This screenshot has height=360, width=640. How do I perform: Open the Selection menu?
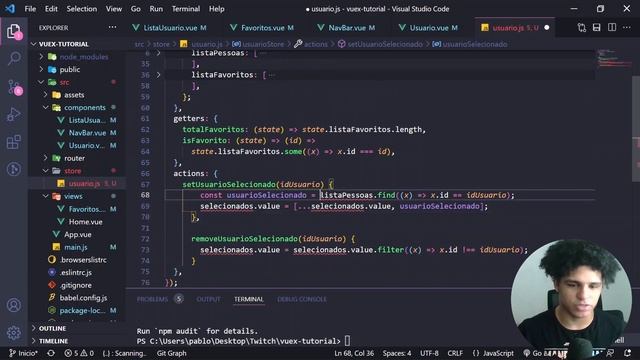tap(82, 9)
